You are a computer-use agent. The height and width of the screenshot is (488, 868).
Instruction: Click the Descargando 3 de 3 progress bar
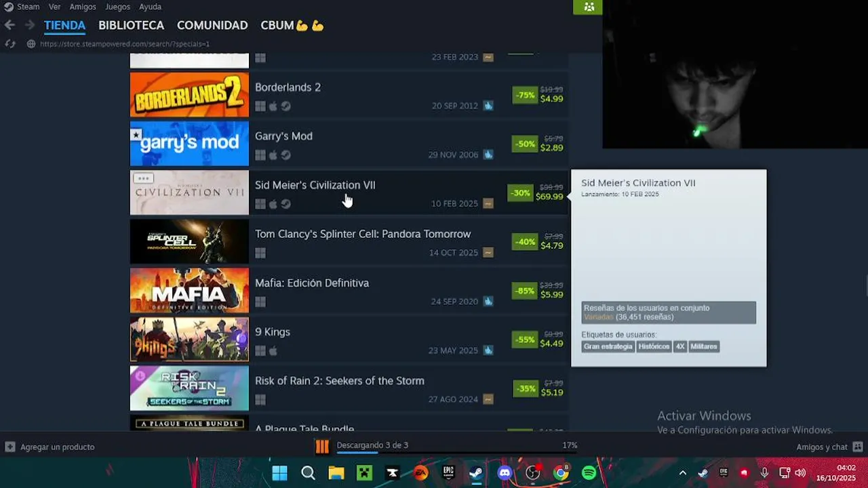point(456,453)
